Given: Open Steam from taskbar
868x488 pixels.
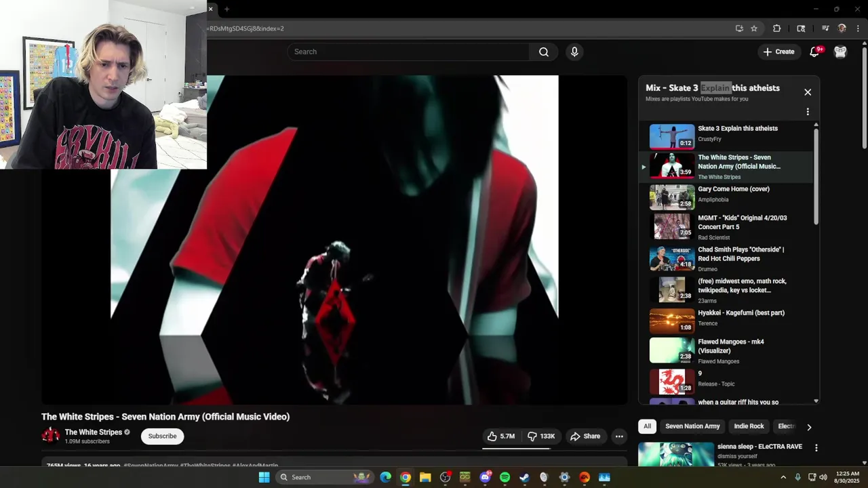Looking at the screenshot, I should [x=524, y=477].
